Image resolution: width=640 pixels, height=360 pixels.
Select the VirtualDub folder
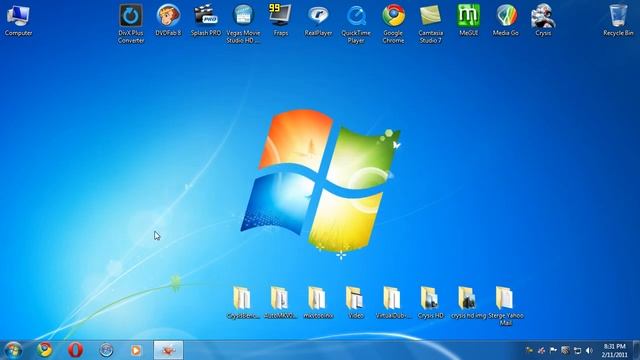tap(393, 302)
